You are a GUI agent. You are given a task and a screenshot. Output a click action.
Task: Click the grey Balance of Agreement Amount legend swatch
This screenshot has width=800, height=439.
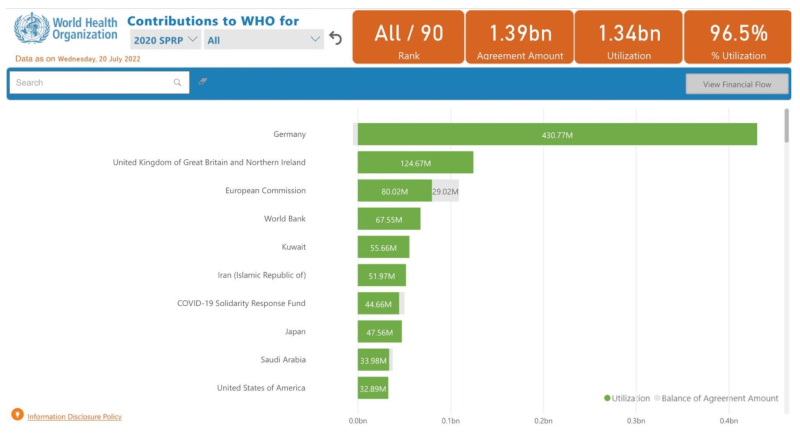coord(657,398)
